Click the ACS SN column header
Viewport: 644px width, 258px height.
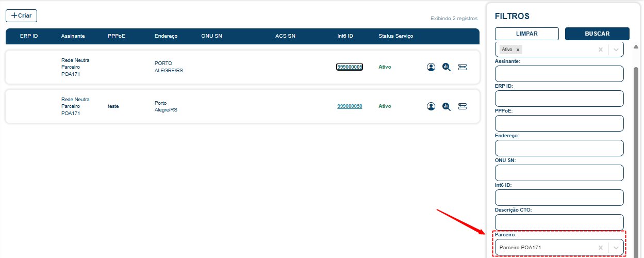pos(285,36)
